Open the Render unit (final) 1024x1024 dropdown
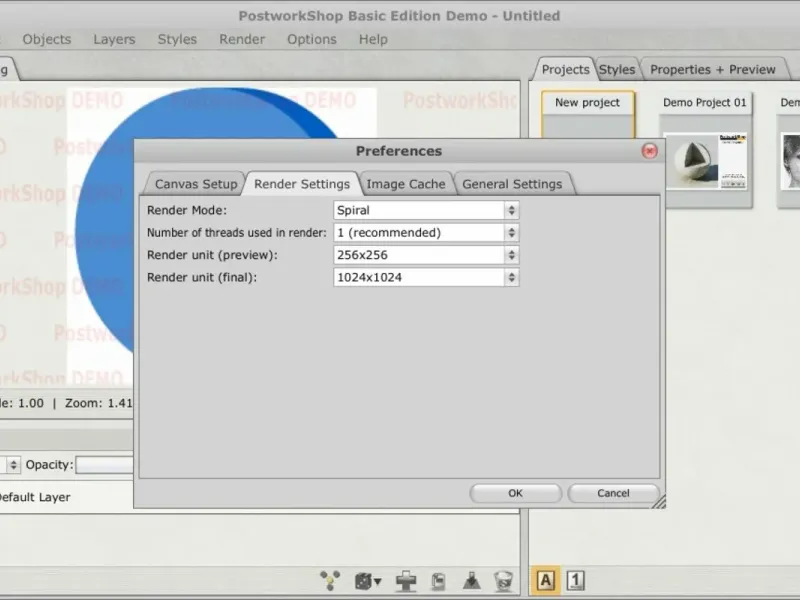The image size is (800, 600). click(x=426, y=277)
